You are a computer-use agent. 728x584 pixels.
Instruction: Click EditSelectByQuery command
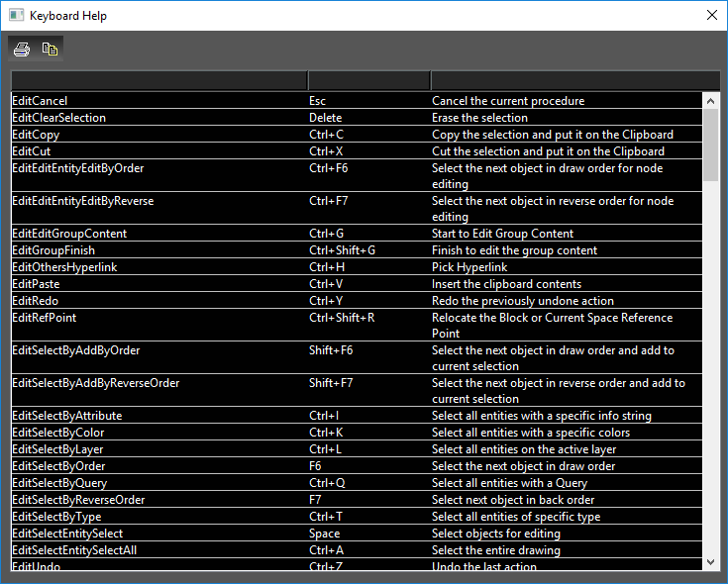click(59, 483)
